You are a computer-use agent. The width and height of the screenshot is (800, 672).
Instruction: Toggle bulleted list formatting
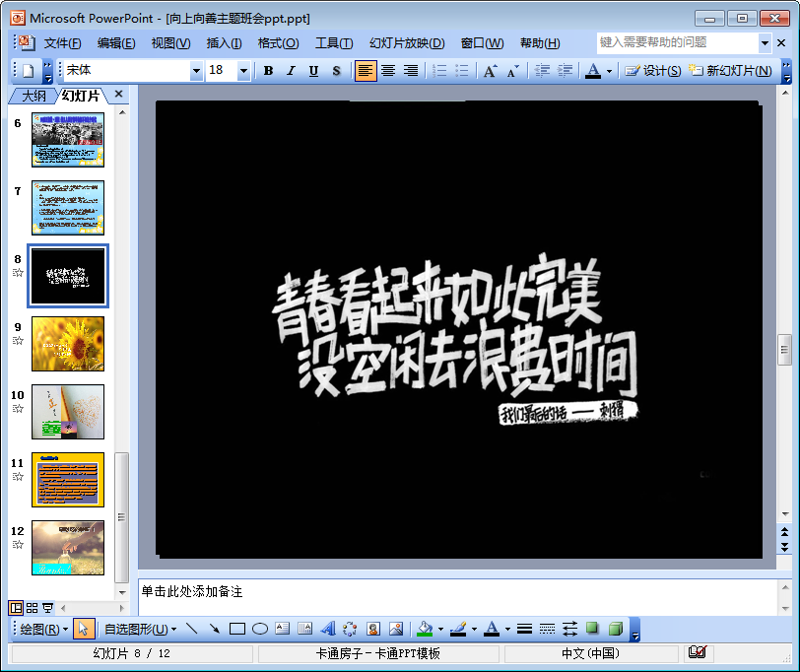462,71
